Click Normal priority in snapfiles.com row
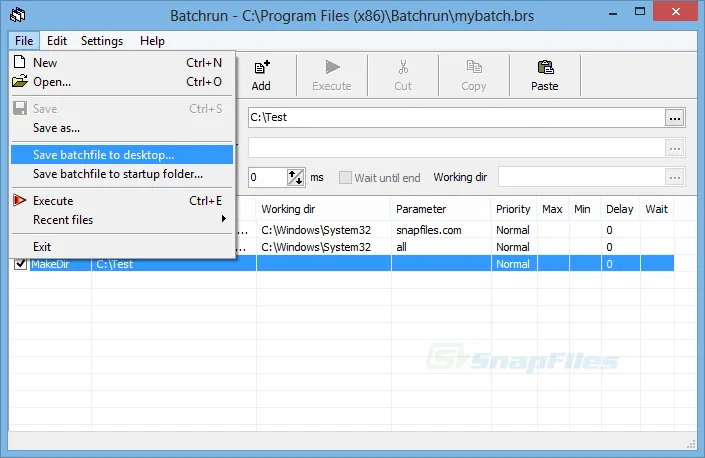 click(513, 230)
